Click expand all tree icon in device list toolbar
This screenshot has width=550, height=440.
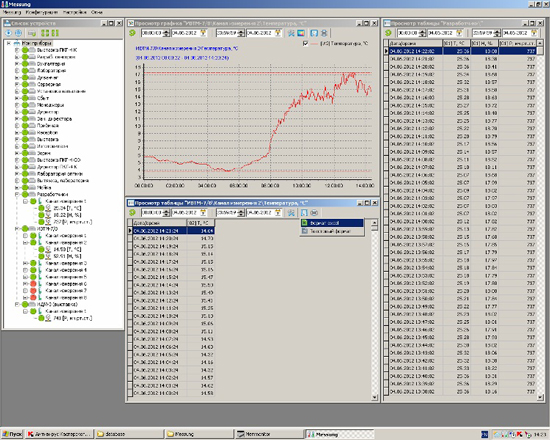[45, 33]
